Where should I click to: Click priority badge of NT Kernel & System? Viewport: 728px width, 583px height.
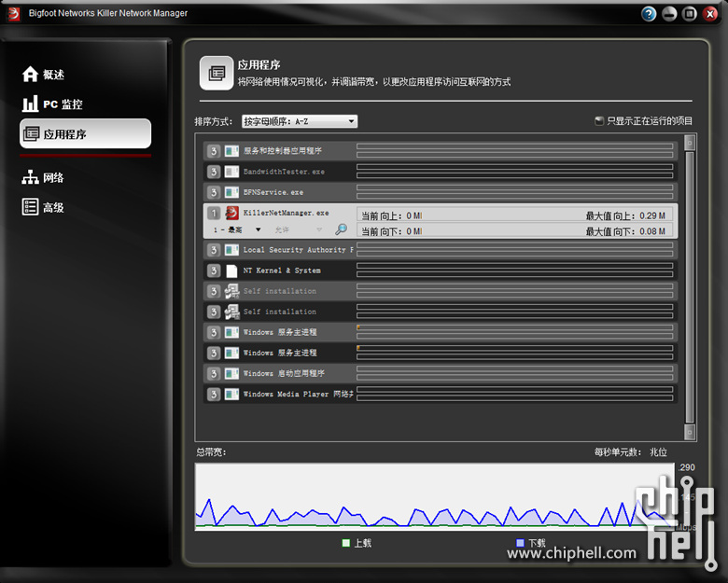pos(214,271)
